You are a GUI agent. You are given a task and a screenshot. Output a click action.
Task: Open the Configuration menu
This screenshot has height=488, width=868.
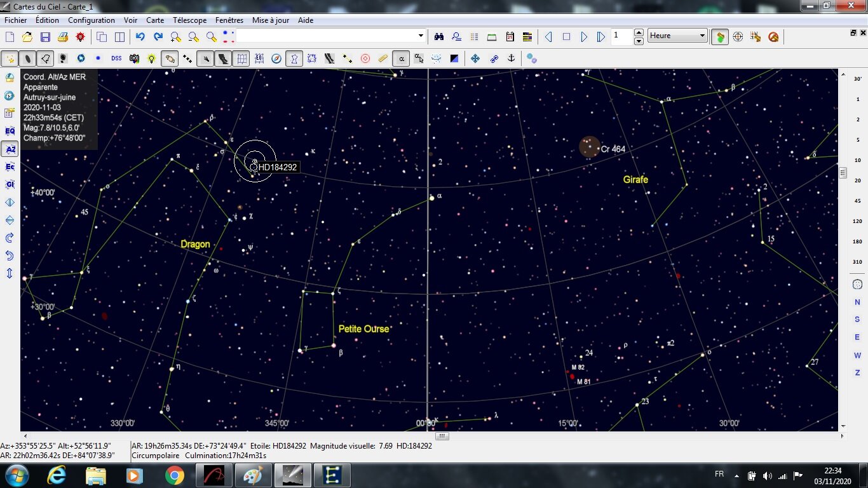point(92,20)
